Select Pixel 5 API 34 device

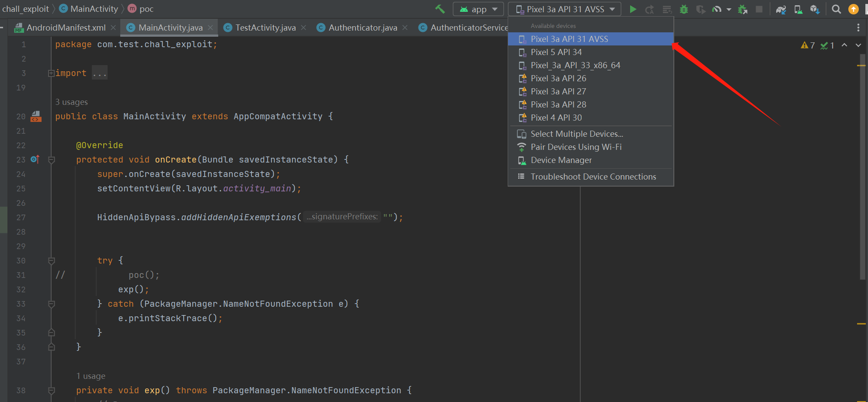(x=590, y=52)
